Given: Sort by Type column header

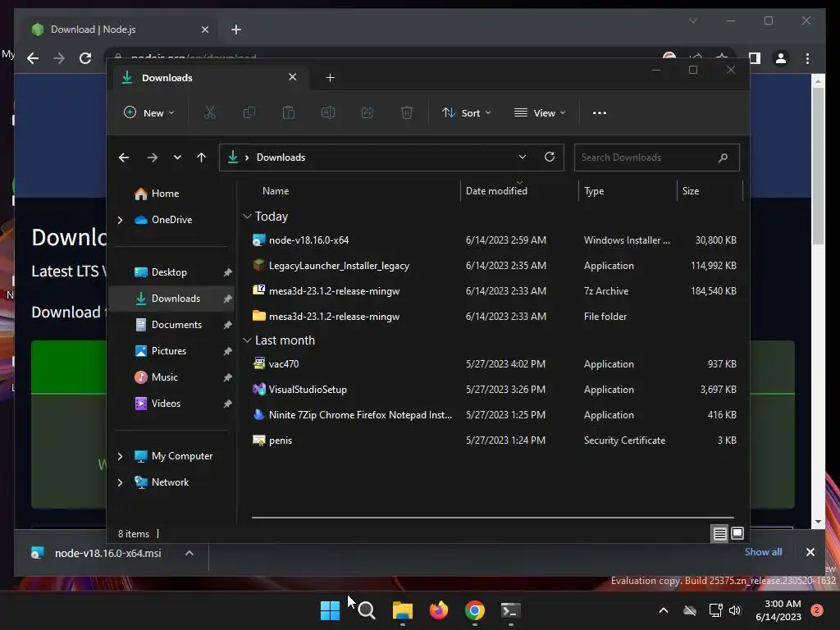Looking at the screenshot, I should click(x=594, y=191).
